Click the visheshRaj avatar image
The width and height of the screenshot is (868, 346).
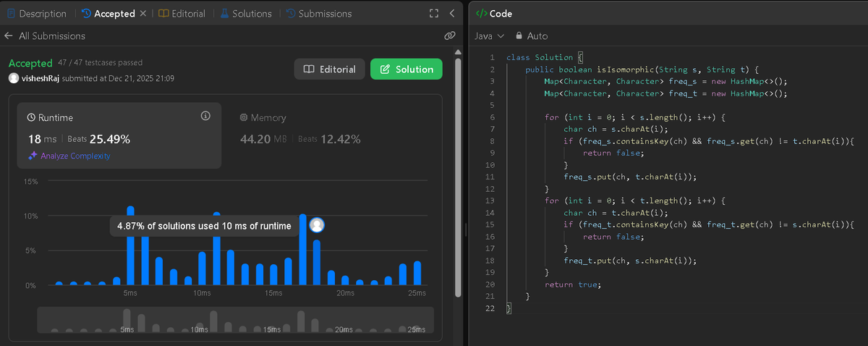(14, 78)
